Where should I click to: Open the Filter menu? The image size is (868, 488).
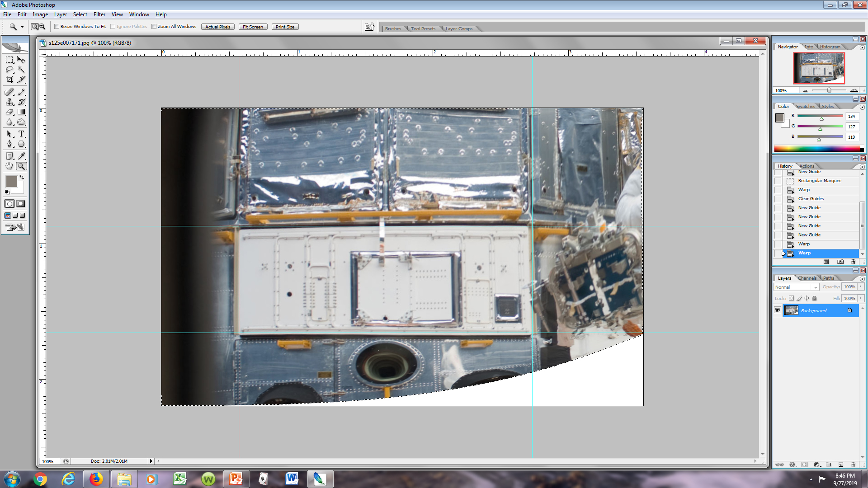pyautogui.click(x=99, y=14)
